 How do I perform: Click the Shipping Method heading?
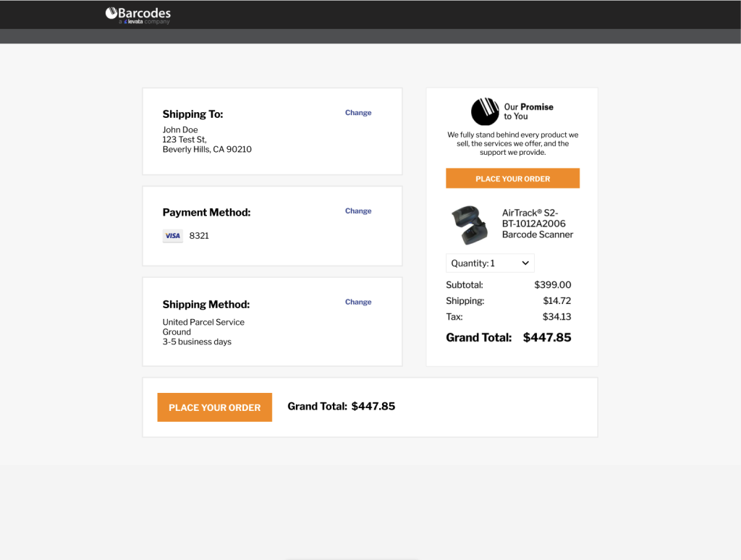[x=206, y=305]
